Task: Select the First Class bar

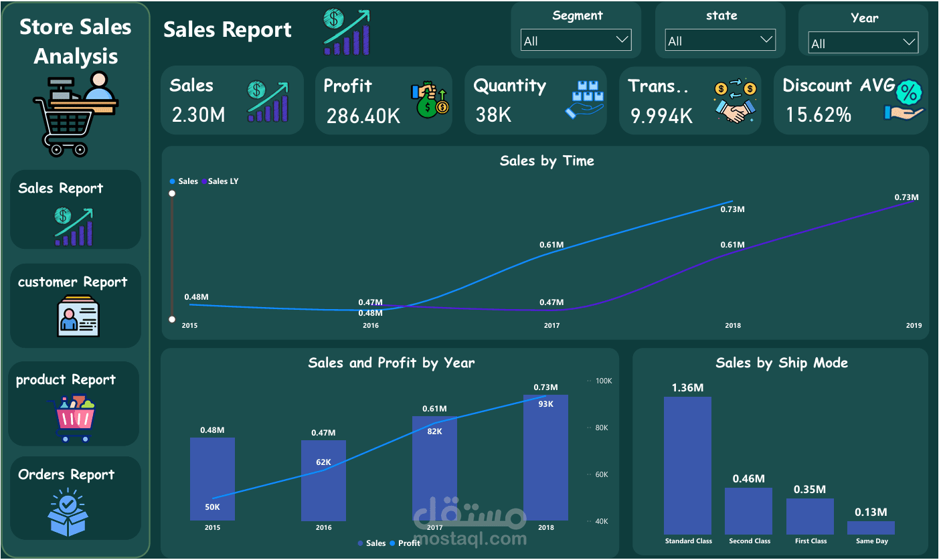Action: point(810,517)
